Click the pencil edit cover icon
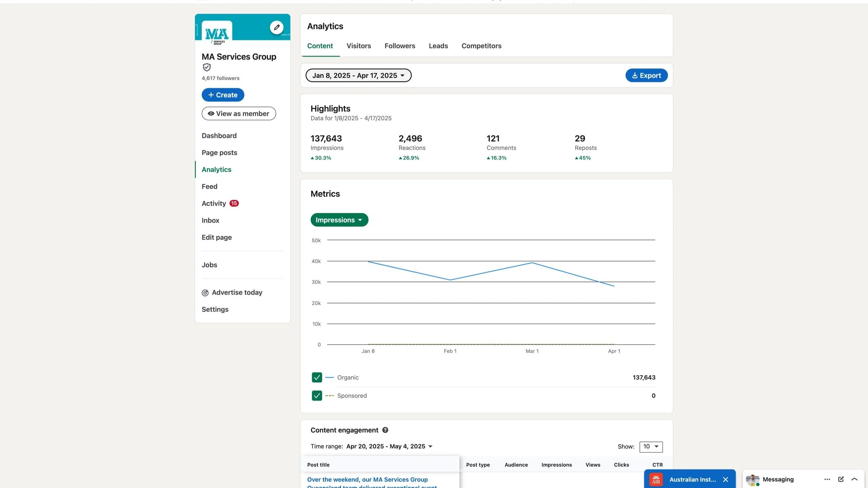The width and height of the screenshot is (868, 488). click(x=276, y=27)
